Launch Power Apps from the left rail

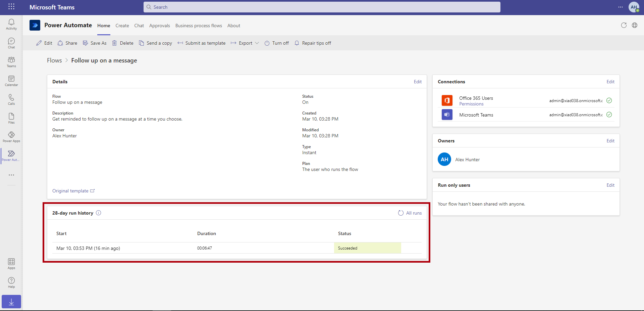[11, 137]
